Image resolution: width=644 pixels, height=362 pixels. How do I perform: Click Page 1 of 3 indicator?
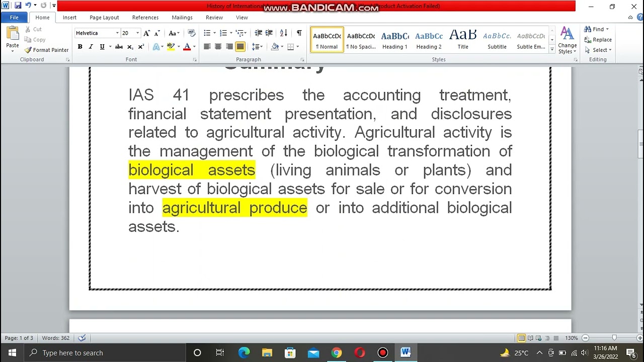(19, 338)
